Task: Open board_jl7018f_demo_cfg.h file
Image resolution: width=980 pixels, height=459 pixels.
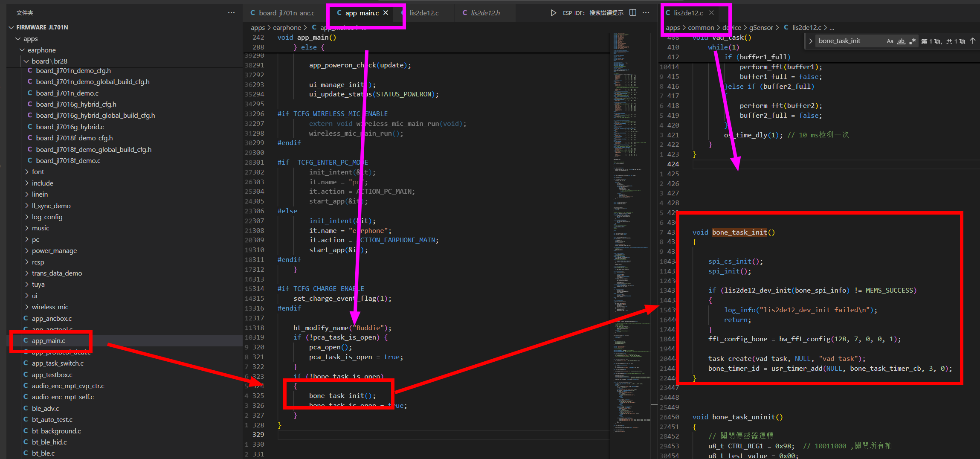Action: [74, 138]
